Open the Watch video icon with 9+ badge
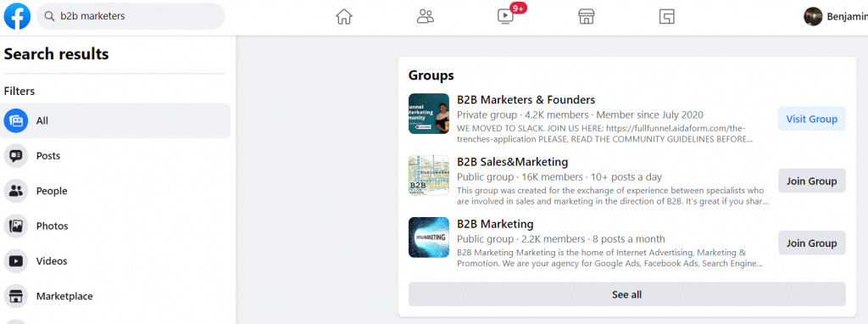Image resolution: width=868 pixels, height=324 pixels. pyautogui.click(x=506, y=17)
